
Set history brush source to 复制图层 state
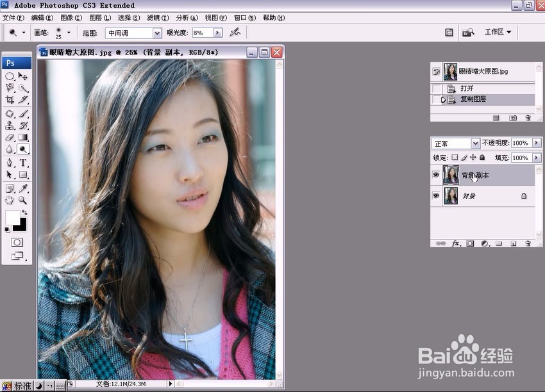pos(437,100)
